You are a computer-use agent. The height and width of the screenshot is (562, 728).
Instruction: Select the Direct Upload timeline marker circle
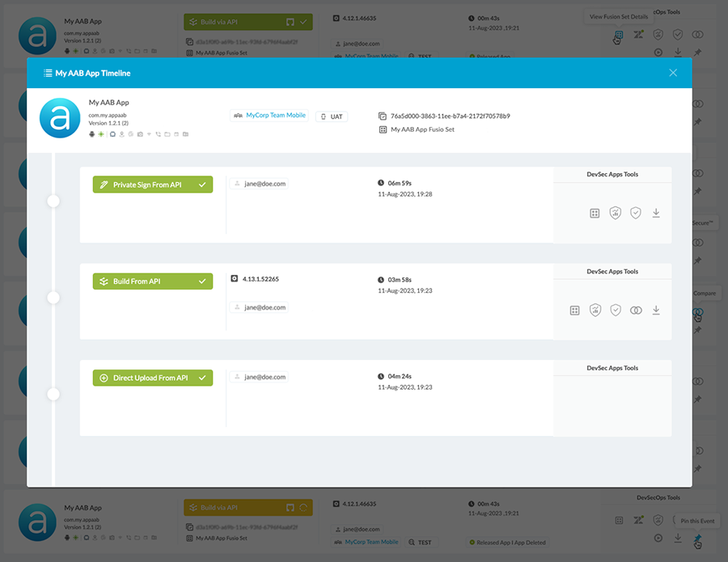tap(53, 394)
